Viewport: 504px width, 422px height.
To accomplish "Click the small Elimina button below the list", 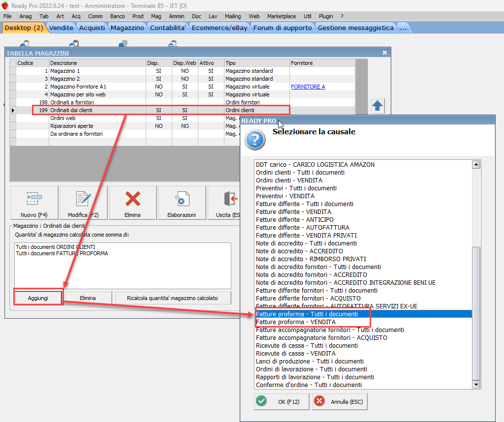I will coord(88,298).
